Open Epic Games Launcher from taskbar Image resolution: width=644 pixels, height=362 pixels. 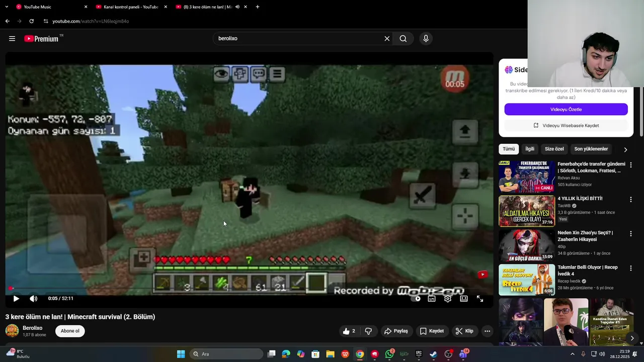[x=419, y=354]
